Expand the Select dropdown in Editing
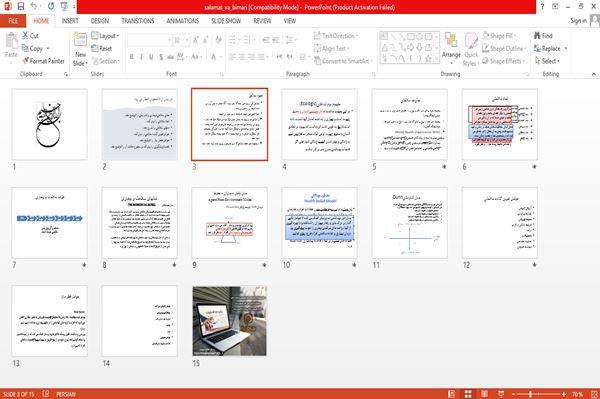Viewport: 600px width, 399px height. [547, 61]
